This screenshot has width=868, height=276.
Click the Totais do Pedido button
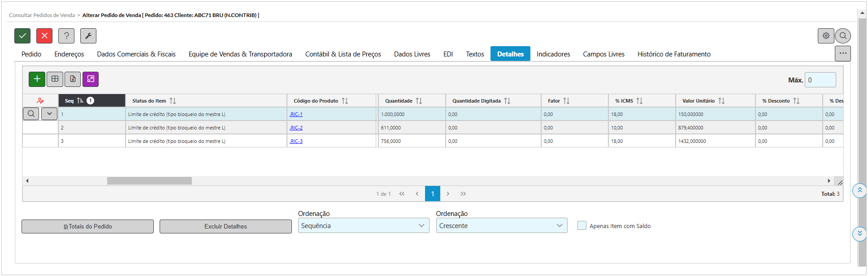click(87, 226)
